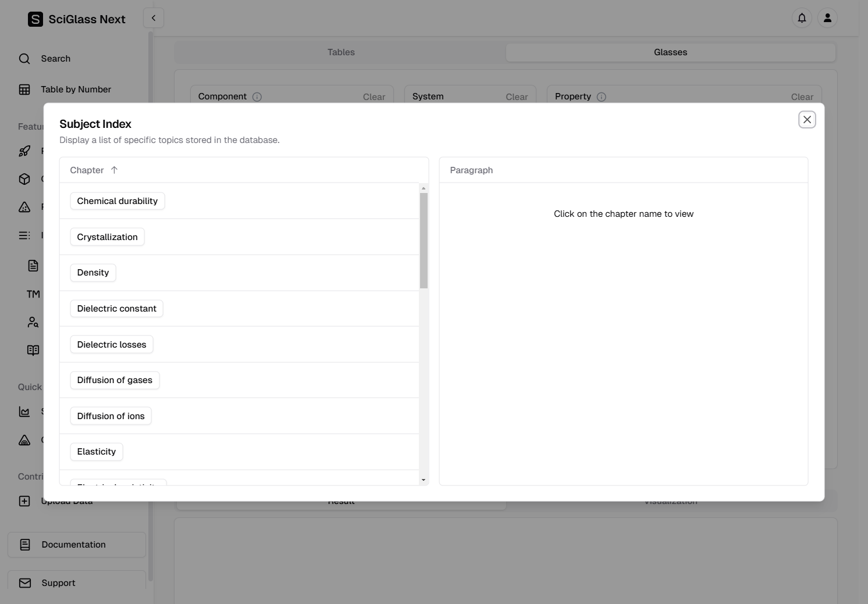Open the notifications bell
The height and width of the screenshot is (604, 868).
point(802,18)
